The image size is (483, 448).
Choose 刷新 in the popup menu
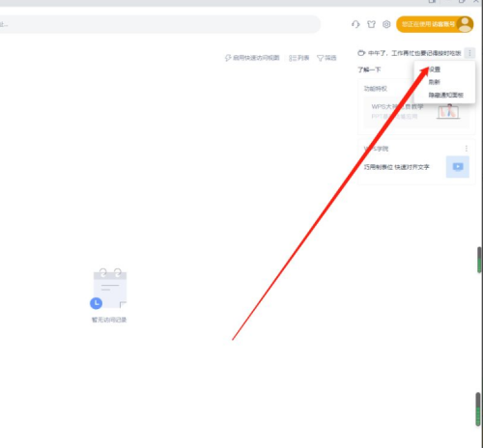coord(434,82)
